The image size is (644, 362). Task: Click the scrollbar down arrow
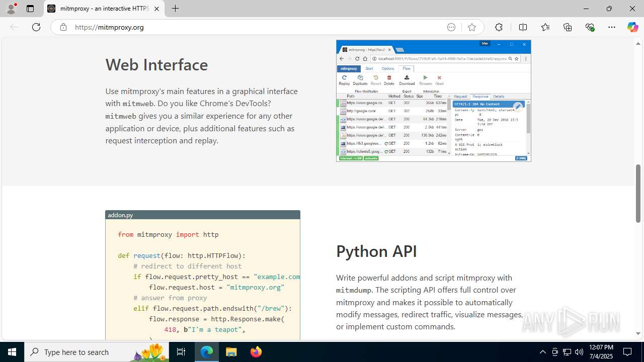(638, 333)
